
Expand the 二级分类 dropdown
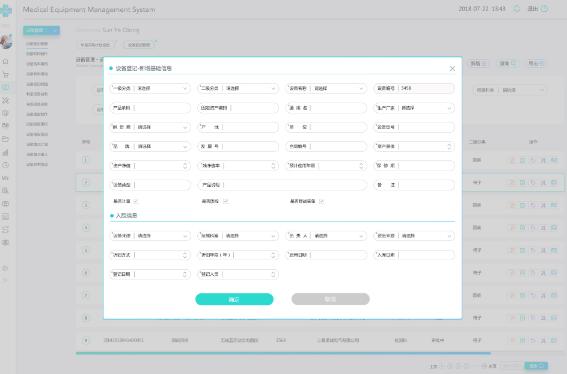(238, 88)
